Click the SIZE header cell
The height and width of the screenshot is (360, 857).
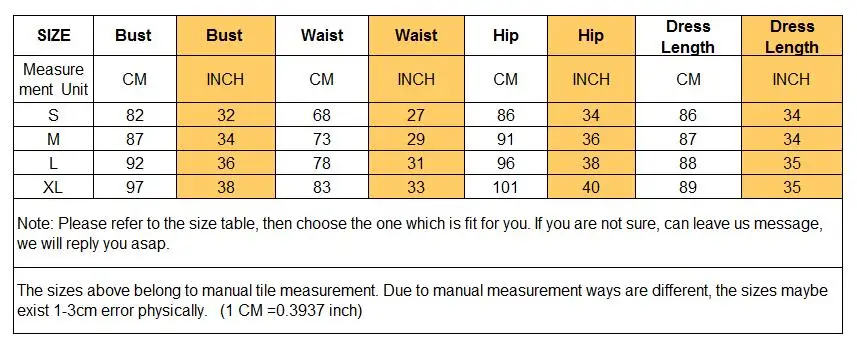[x=54, y=36]
